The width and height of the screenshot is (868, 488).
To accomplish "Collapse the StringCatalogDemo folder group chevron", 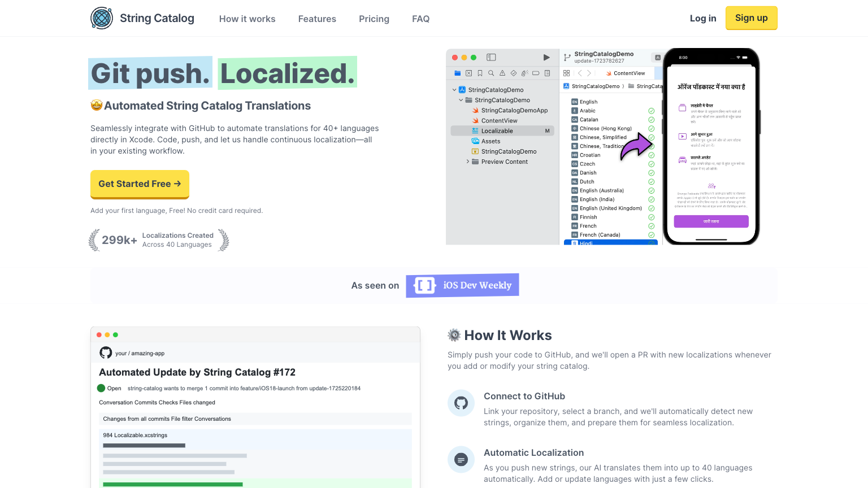I will [x=461, y=100].
